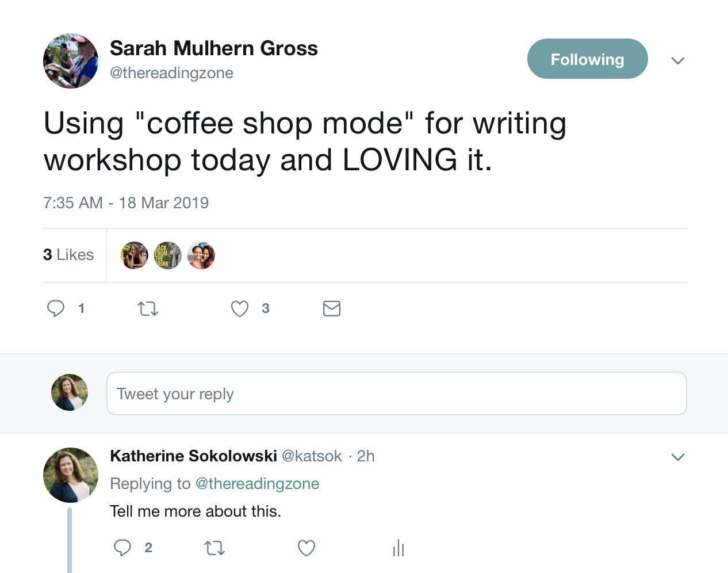Image resolution: width=728 pixels, height=573 pixels.
Task: Expand options chevron on Katherine's reply
Action: pyautogui.click(x=678, y=457)
